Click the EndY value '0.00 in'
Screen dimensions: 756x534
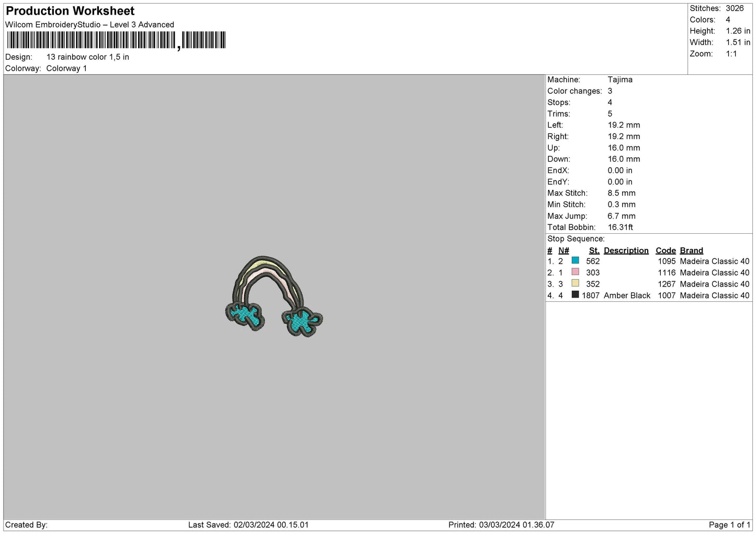620,182
